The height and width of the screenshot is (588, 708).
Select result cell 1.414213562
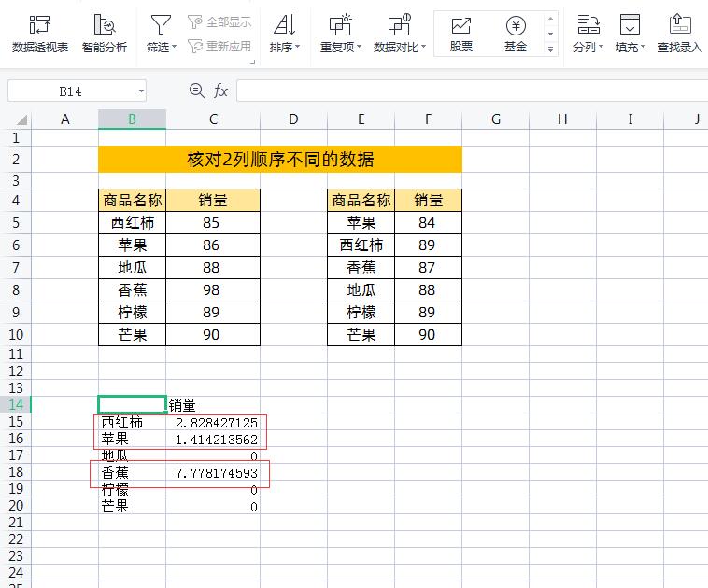click(x=213, y=439)
